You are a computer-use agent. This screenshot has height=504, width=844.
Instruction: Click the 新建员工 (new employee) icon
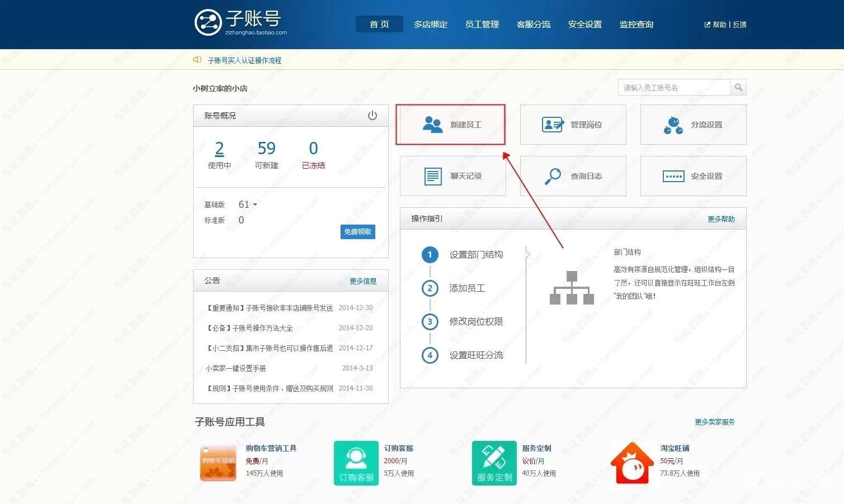pos(433,124)
